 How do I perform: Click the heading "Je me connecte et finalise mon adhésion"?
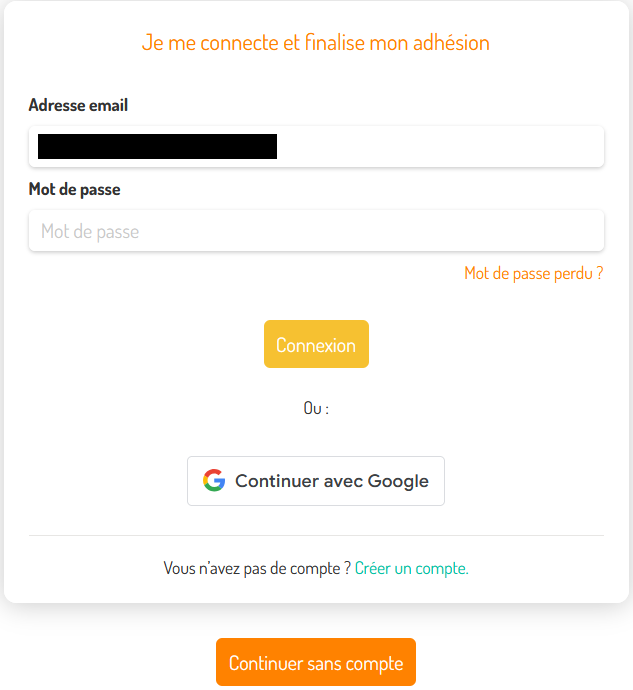tap(316, 43)
